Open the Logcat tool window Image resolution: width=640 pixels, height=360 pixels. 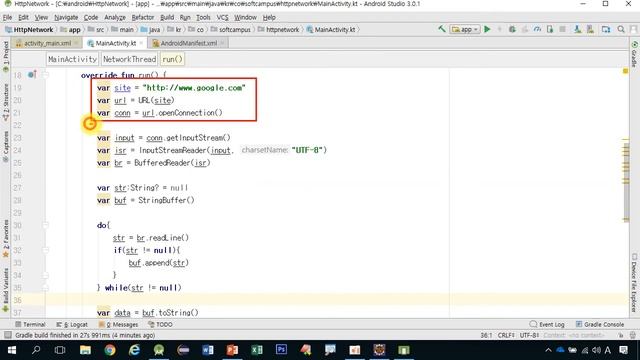[x=72, y=324]
